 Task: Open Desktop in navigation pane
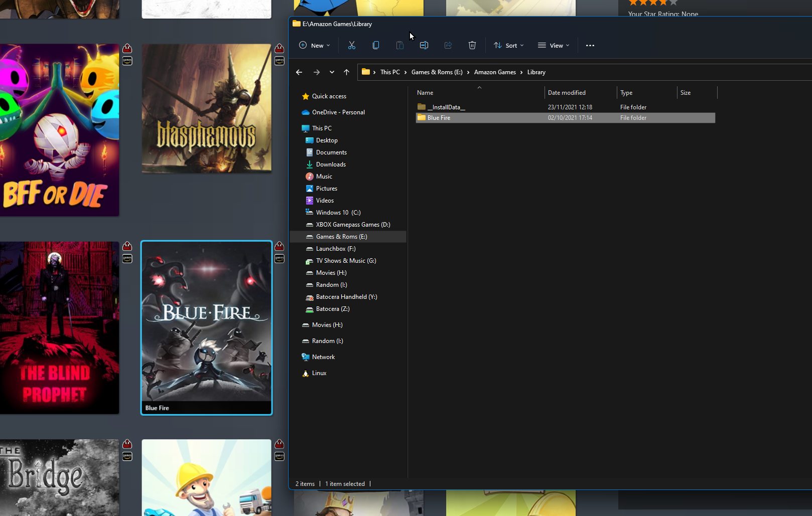coord(322,140)
